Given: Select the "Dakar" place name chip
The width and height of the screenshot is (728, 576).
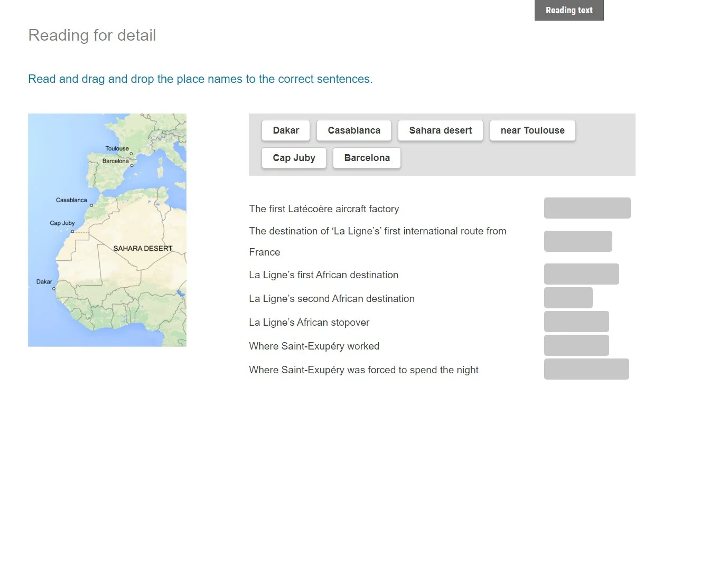Looking at the screenshot, I should click(285, 130).
